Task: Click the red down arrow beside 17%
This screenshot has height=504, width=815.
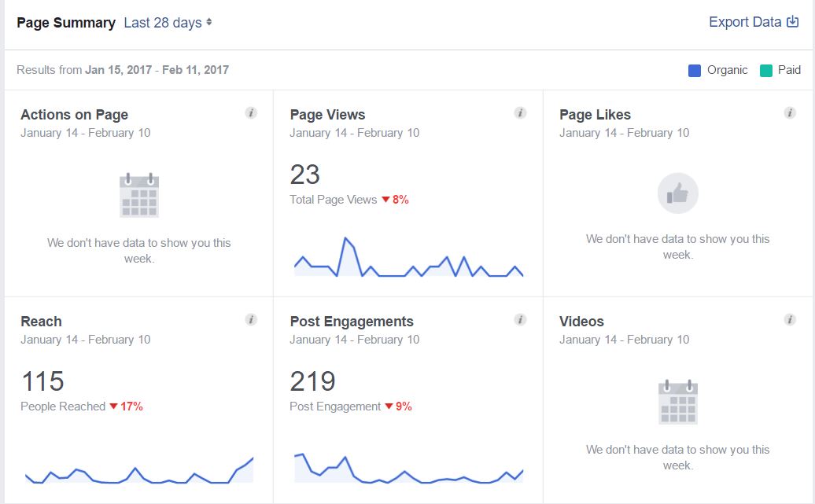Action: (x=113, y=407)
